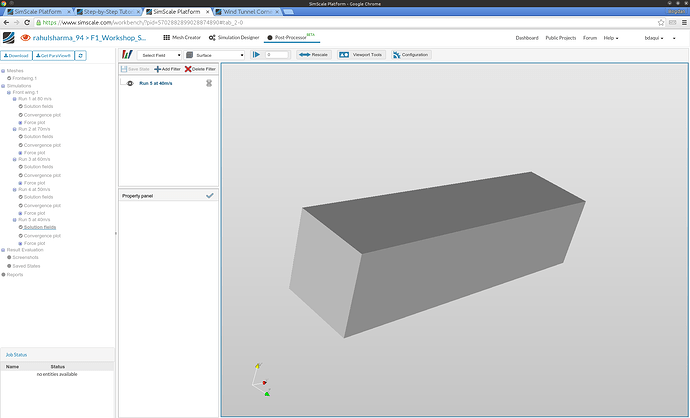Click the frame number input field

pyautogui.click(x=275, y=55)
